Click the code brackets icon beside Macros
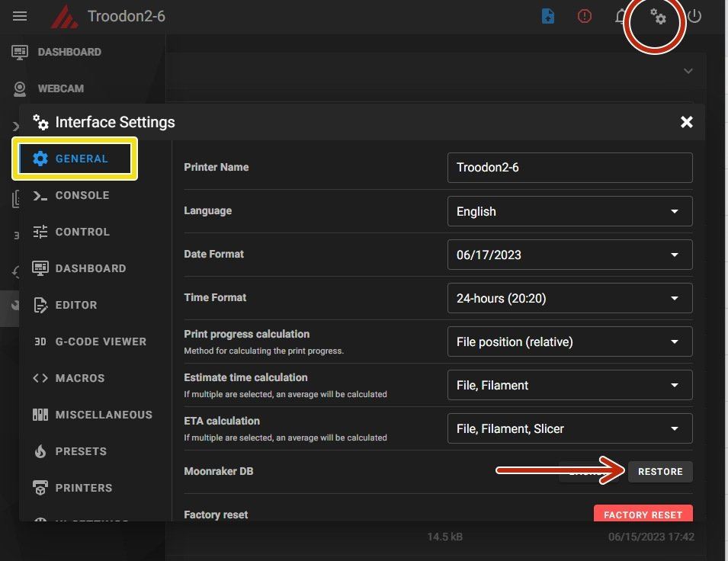Image resolution: width=728 pixels, height=561 pixels. click(40, 378)
